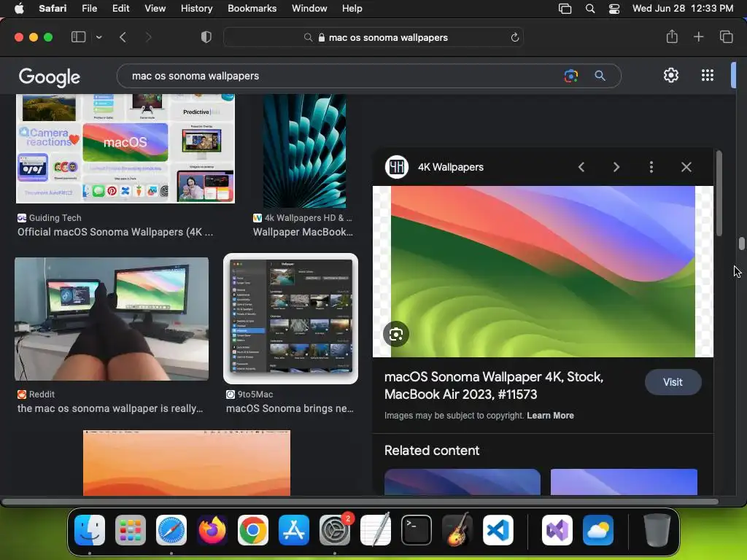
Task: Open the Window menu
Action: [x=309, y=9]
